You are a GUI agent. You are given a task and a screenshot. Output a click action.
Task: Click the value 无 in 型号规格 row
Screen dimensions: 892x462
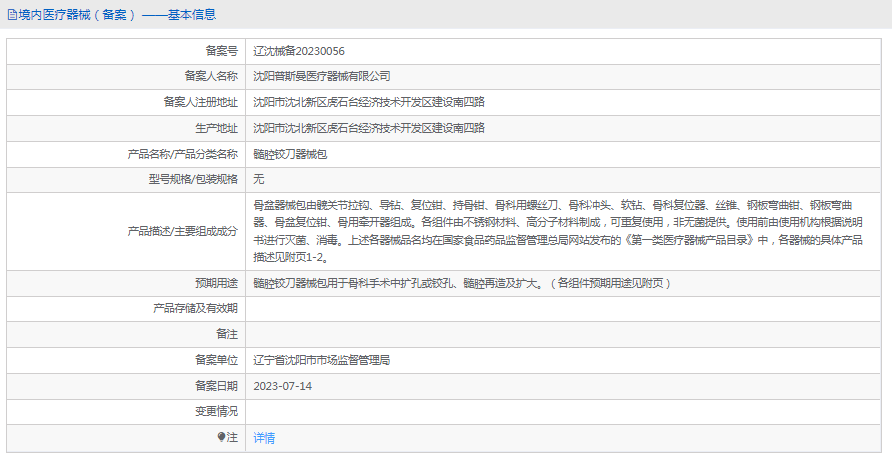pos(259,179)
